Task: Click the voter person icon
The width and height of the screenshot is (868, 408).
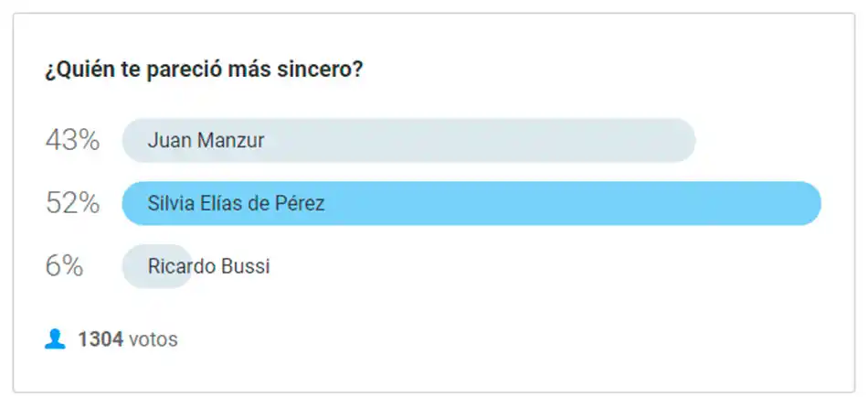Action: [55, 339]
